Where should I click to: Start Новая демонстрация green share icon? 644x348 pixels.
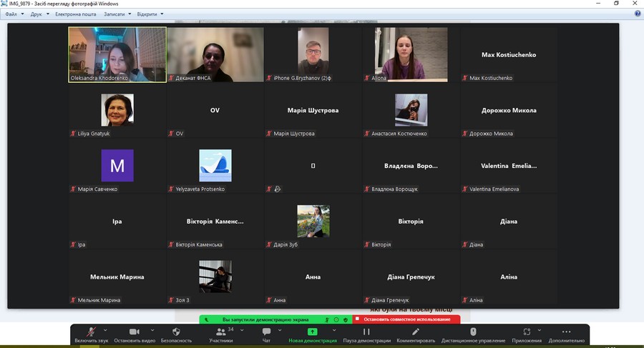click(x=313, y=332)
